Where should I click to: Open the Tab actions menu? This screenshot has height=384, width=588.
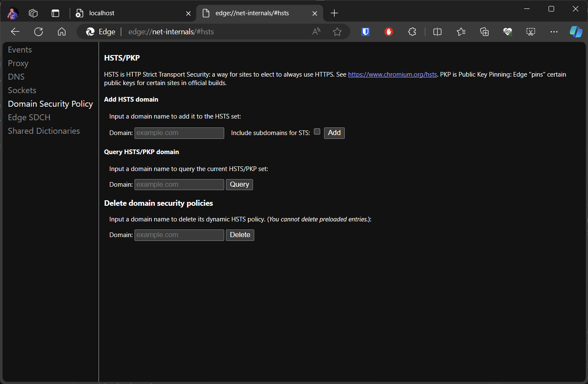pyautogui.click(x=55, y=13)
